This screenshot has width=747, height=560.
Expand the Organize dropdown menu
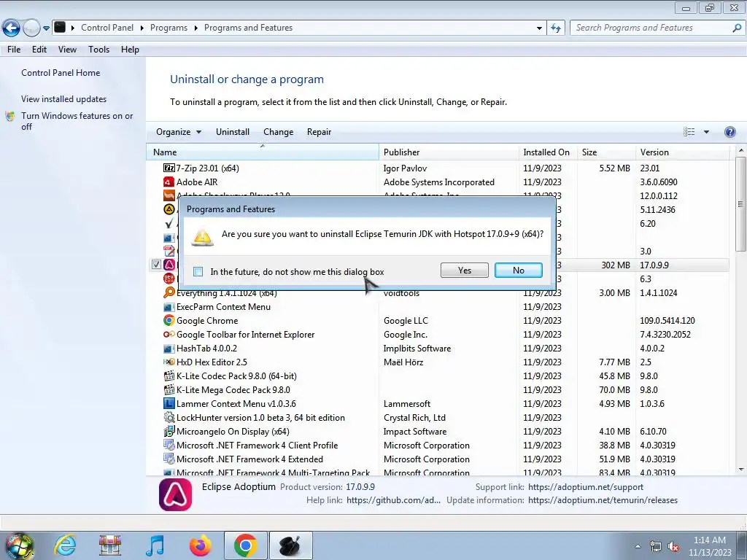(179, 132)
